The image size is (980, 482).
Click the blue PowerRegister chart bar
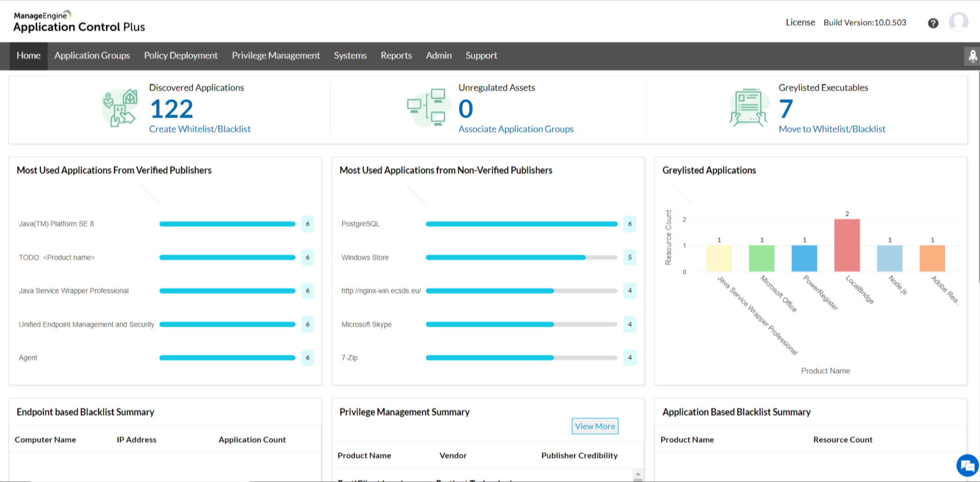coord(804,258)
